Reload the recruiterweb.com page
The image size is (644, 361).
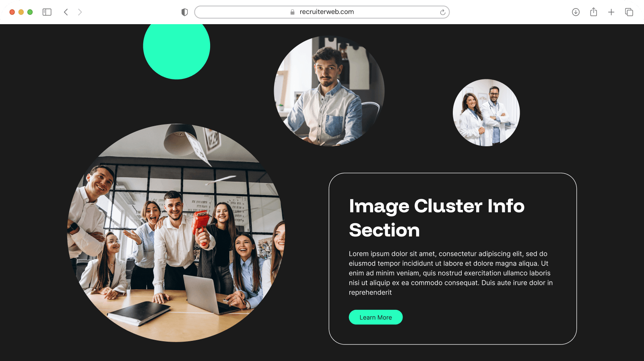click(x=442, y=12)
